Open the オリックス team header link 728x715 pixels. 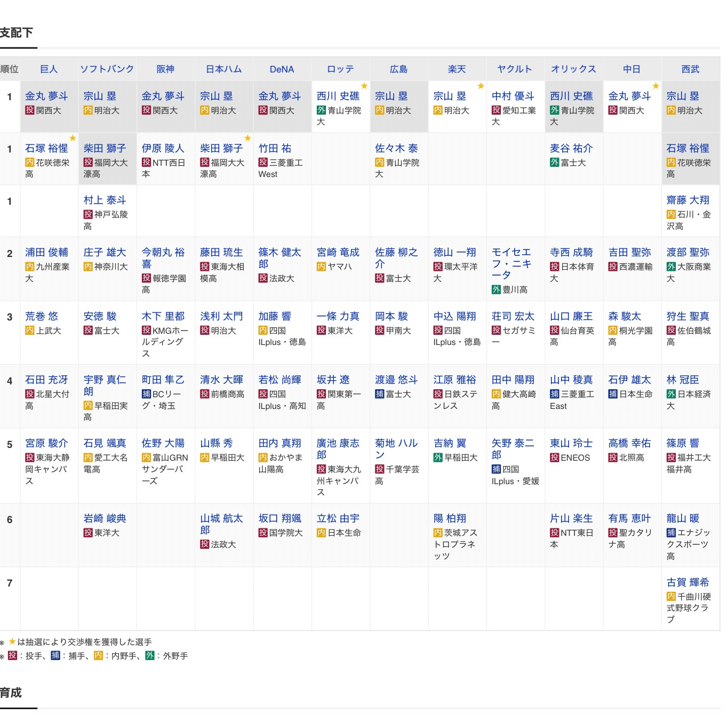pyautogui.click(x=573, y=69)
